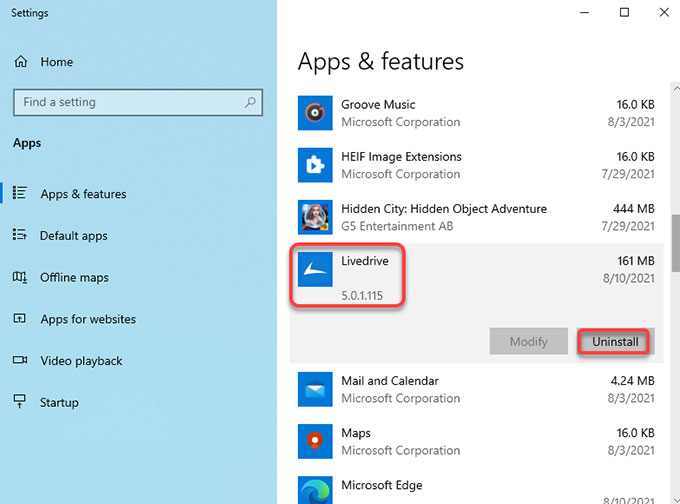Select the Mail and Calendar name
The width and height of the screenshot is (680, 504).
390,381
